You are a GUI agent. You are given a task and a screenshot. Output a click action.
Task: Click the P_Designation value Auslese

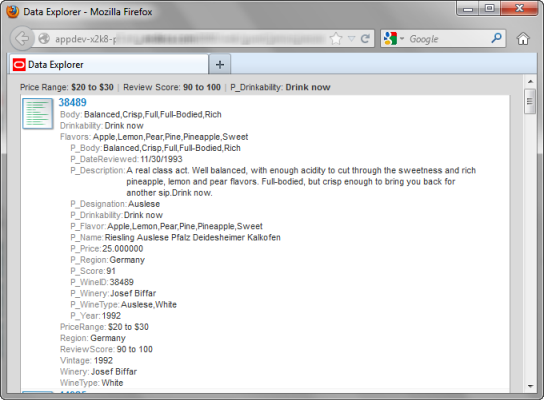point(144,204)
